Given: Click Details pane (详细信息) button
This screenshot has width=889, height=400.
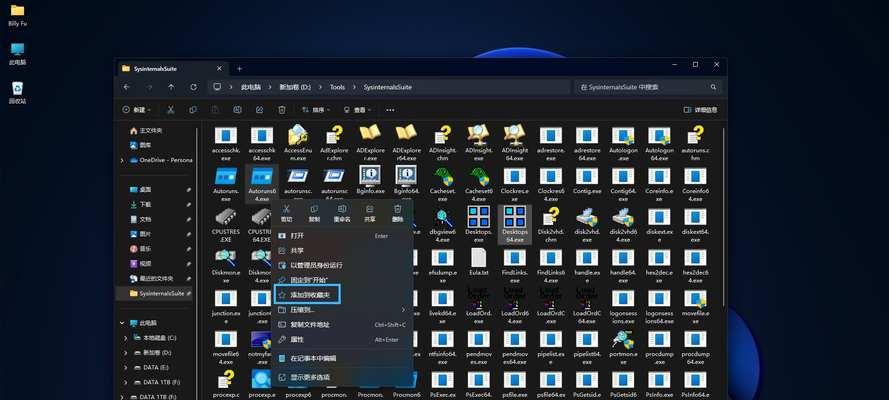Looking at the screenshot, I should tap(700, 110).
